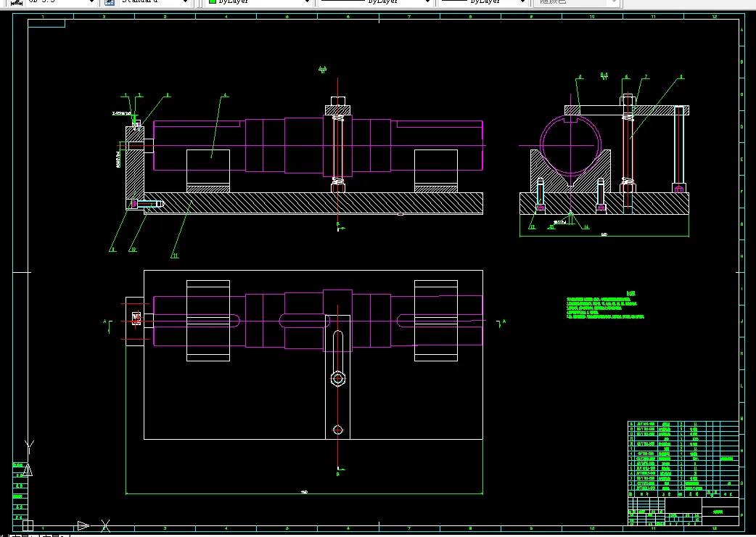Click the UCS origin square marker
The image size is (756, 537).
click(x=28, y=525)
